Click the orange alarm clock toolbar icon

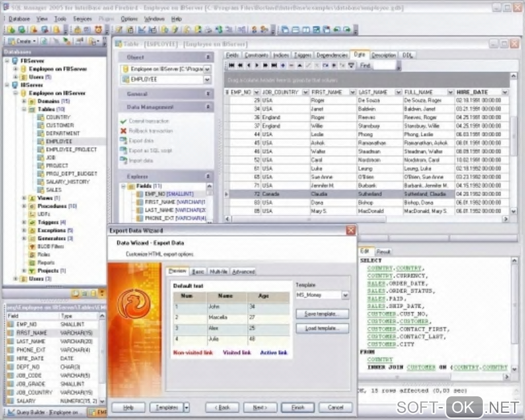[x=98, y=30]
